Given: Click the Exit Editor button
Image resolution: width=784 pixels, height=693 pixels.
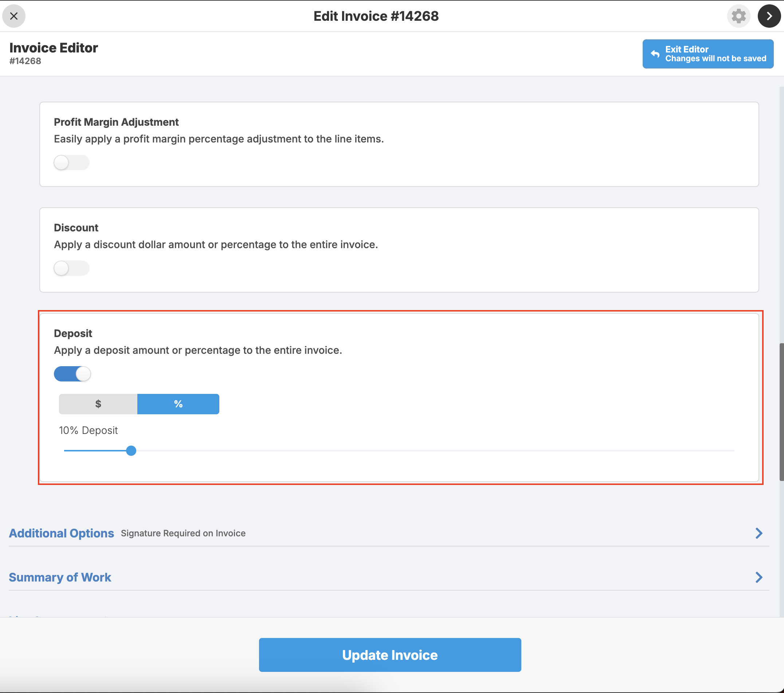Looking at the screenshot, I should pyautogui.click(x=707, y=54).
